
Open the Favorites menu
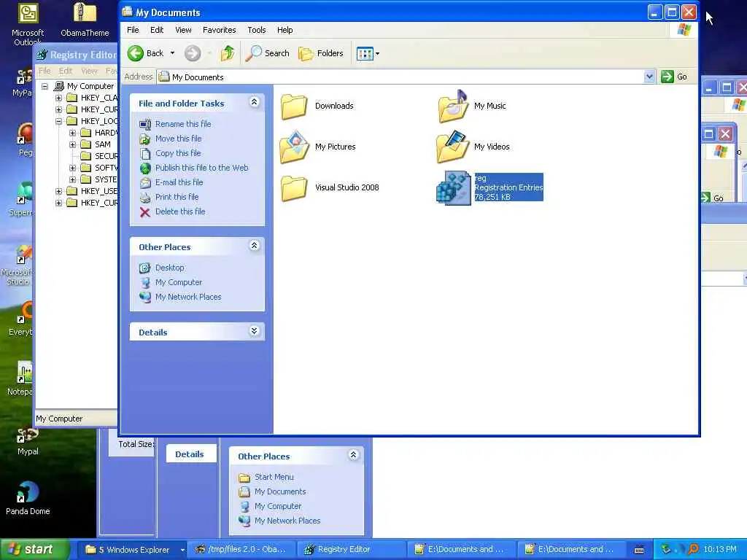[x=219, y=30]
